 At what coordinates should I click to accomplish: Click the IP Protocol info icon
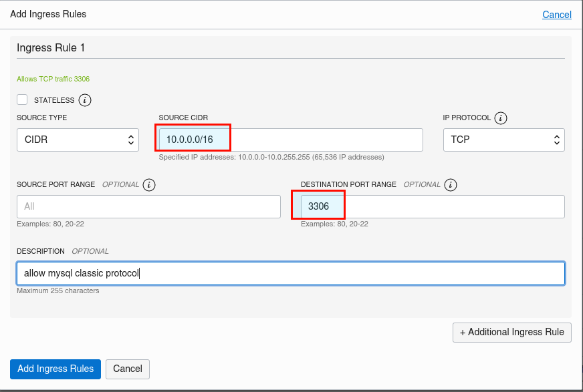point(501,118)
